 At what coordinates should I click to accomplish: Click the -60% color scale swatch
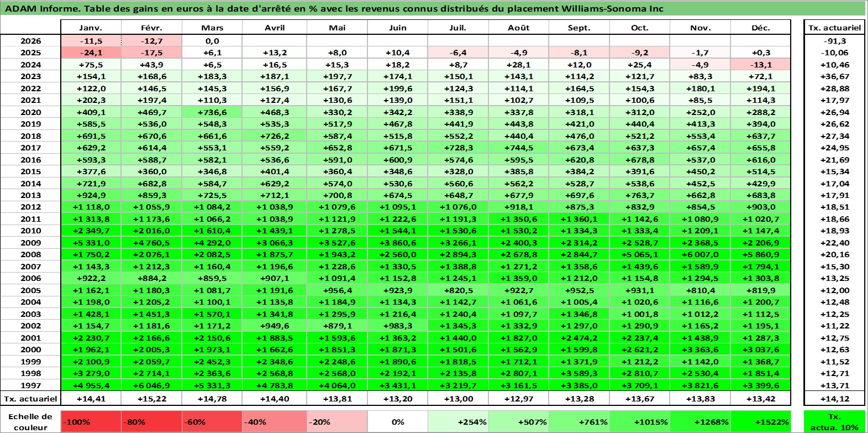(212, 421)
